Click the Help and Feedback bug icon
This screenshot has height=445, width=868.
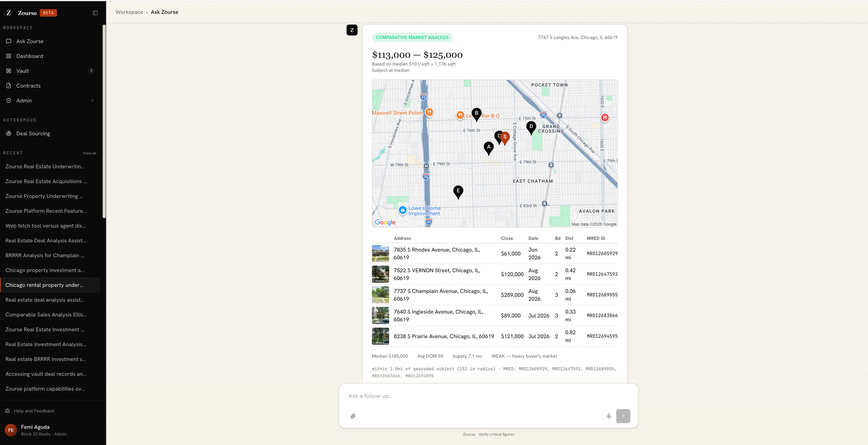point(7,411)
